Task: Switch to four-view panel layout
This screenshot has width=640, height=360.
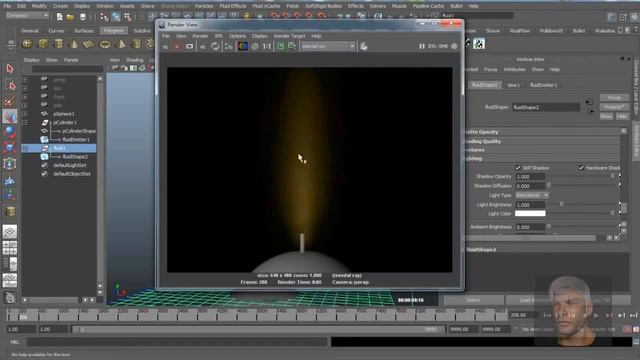Action: [10, 247]
